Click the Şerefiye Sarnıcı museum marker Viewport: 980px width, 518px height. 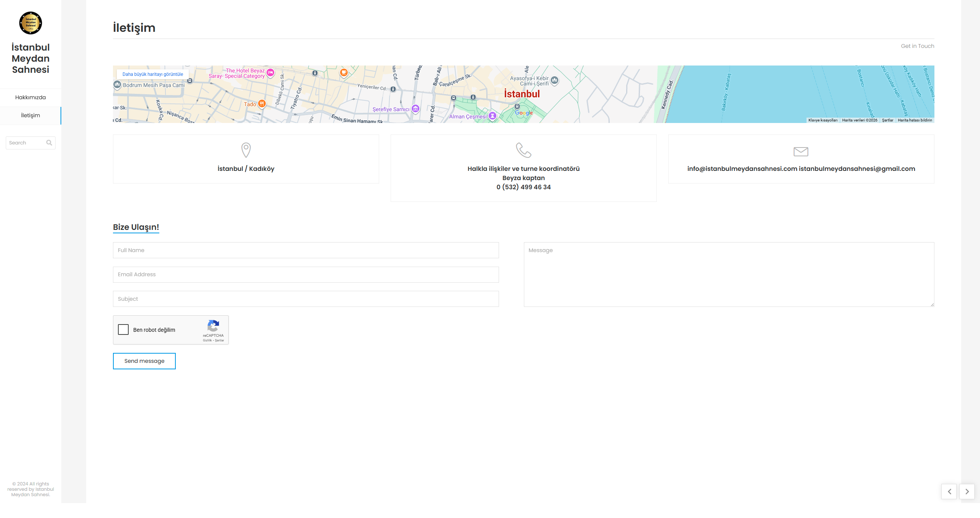pos(416,109)
